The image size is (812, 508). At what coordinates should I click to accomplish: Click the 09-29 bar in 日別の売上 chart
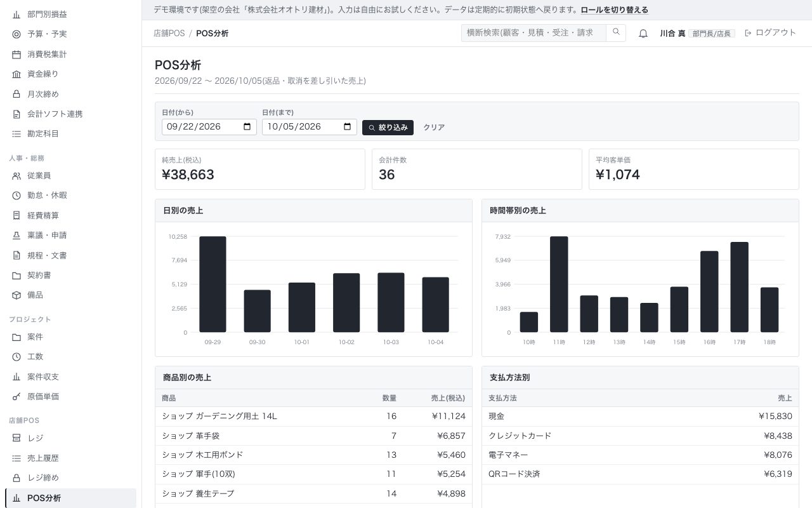pos(213,284)
